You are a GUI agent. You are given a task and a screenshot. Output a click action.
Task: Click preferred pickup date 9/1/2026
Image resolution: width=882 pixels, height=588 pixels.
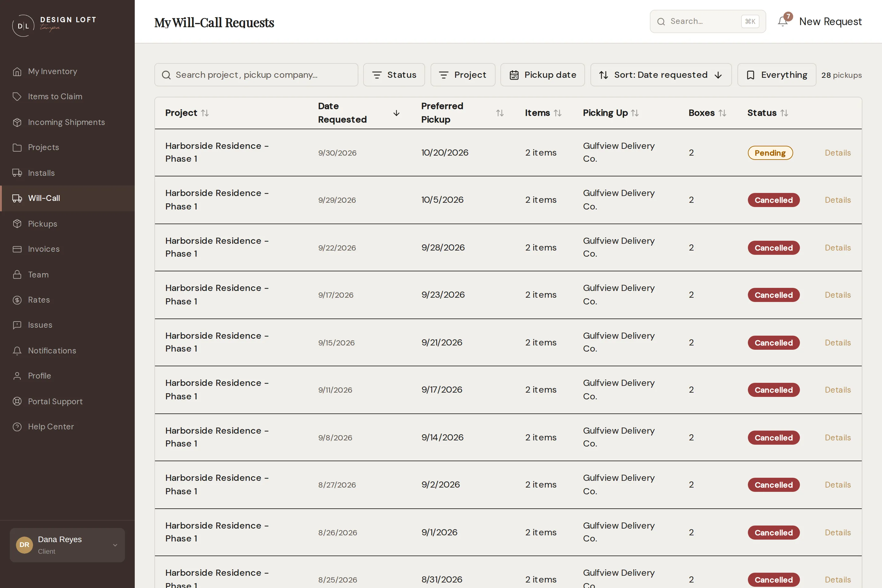click(x=439, y=532)
